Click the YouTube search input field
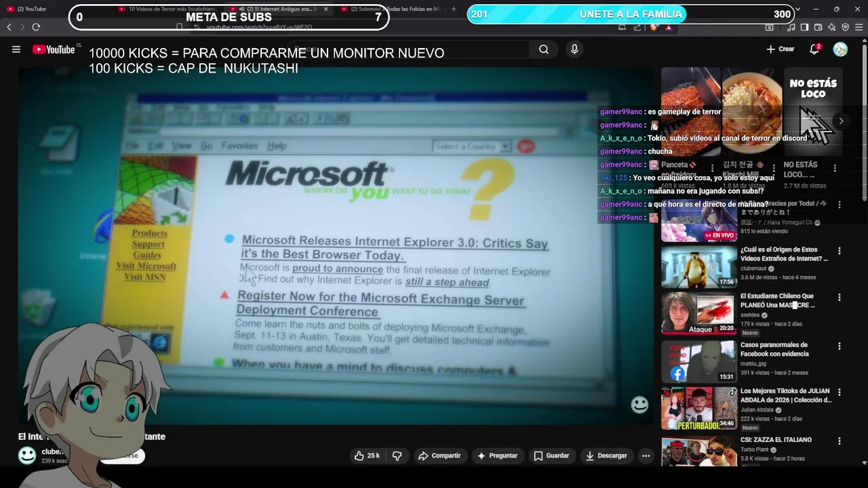The image size is (868, 488). 407,49
